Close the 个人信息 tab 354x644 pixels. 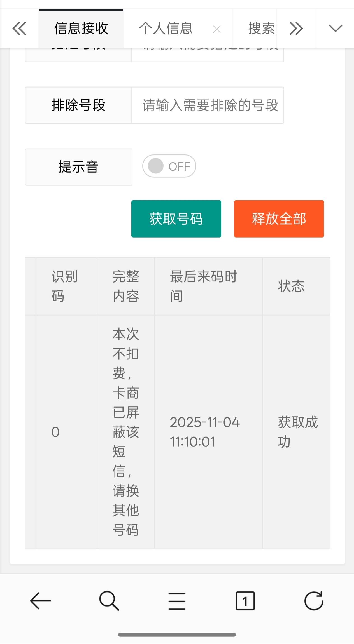tap(217, 29)
